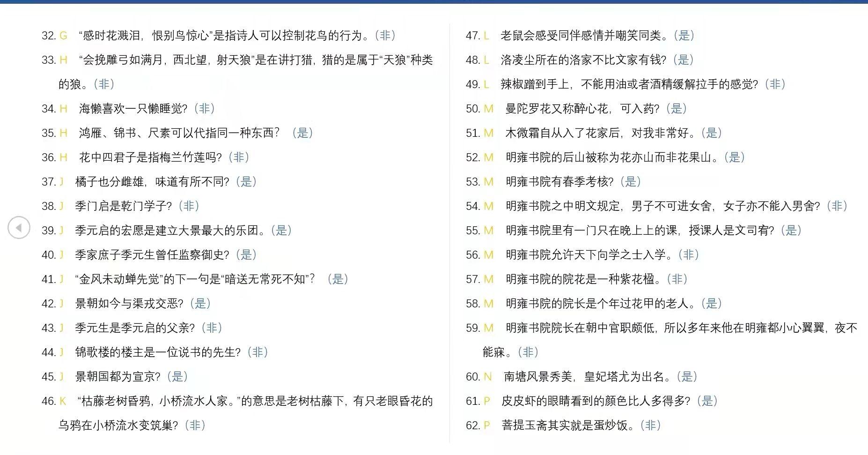Click the circular left-arrow navigation icon
Screen dimensions: 868x455
point(20,228)
